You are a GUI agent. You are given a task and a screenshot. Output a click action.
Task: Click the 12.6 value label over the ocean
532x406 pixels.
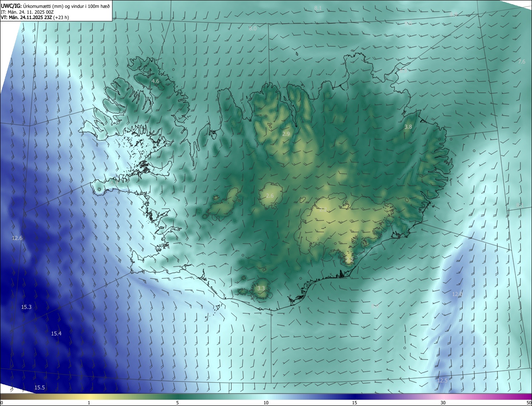tap(17, 238)
